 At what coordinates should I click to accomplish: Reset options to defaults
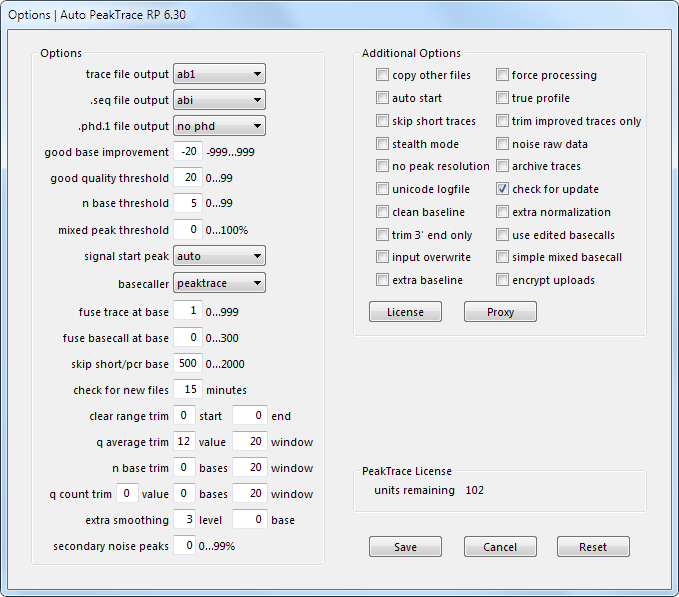[593, 547]
